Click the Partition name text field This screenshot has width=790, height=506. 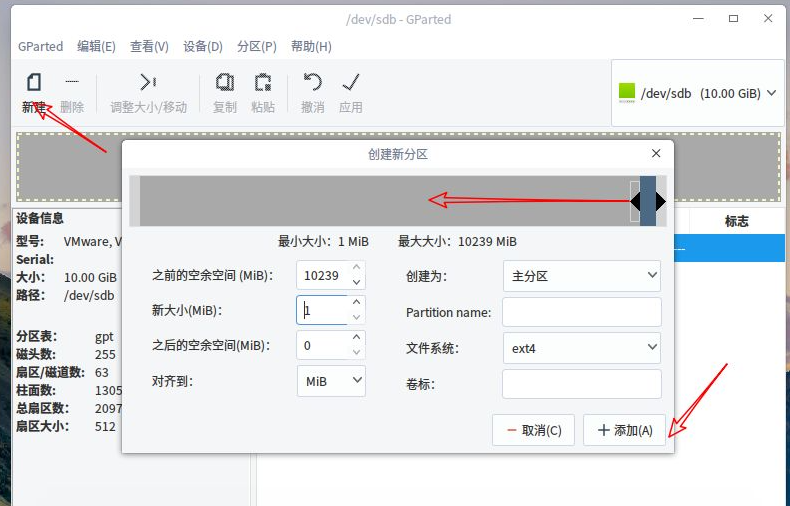[581, 312]
